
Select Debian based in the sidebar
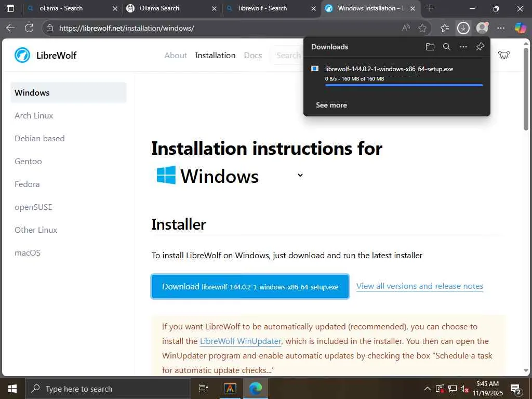[39, 138]
